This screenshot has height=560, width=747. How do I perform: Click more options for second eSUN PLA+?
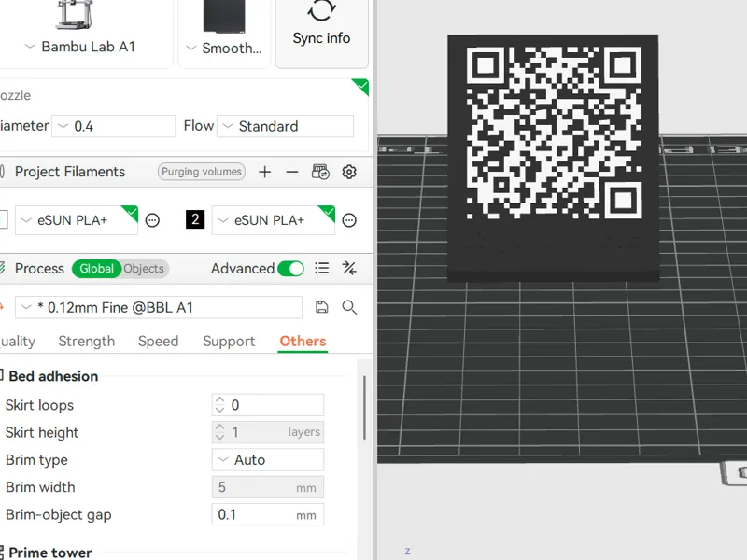(x=349, y=220)
